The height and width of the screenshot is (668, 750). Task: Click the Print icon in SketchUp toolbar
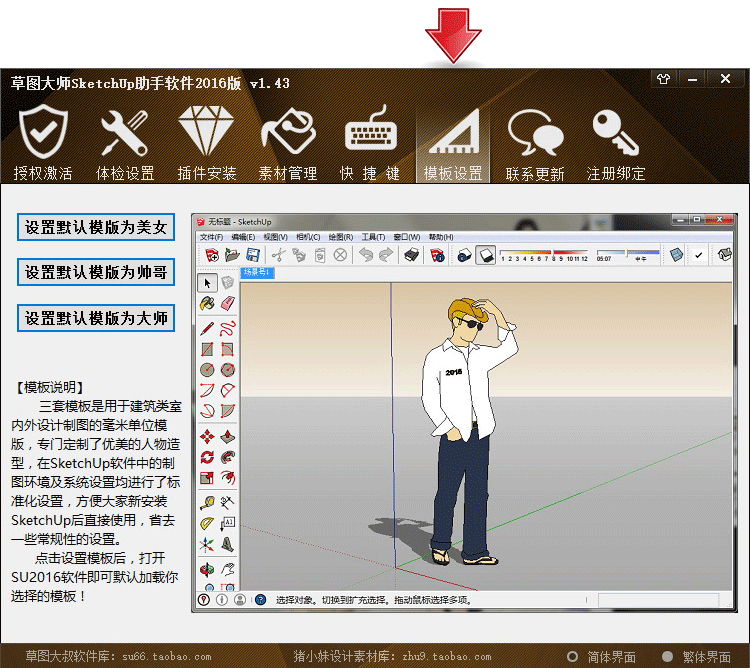click(x=411, y=255)
